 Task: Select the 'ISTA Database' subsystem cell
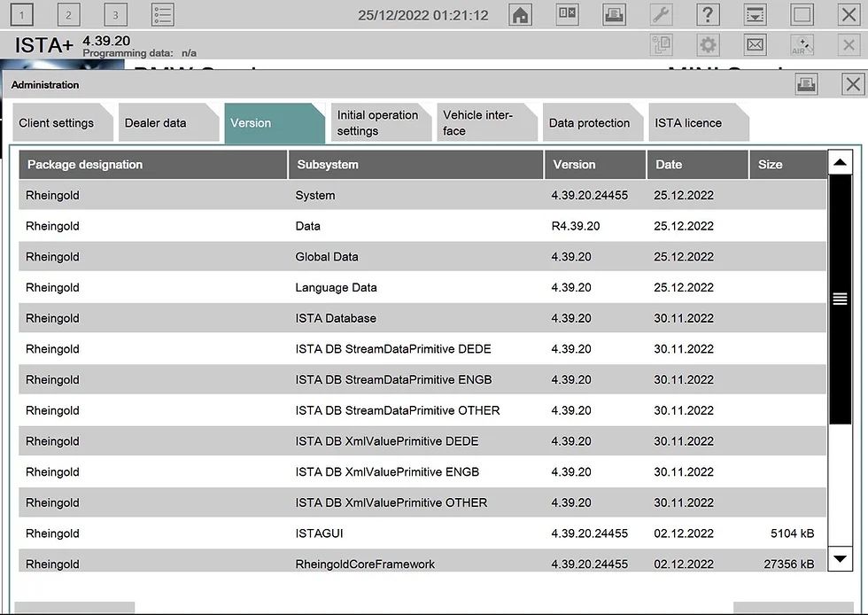tap(336, 319)
